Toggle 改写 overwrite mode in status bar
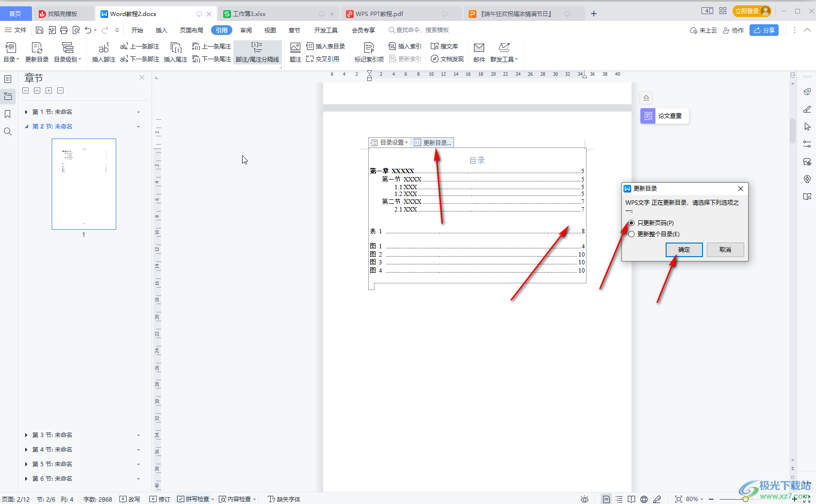816x504 pixels. [130, 499]
